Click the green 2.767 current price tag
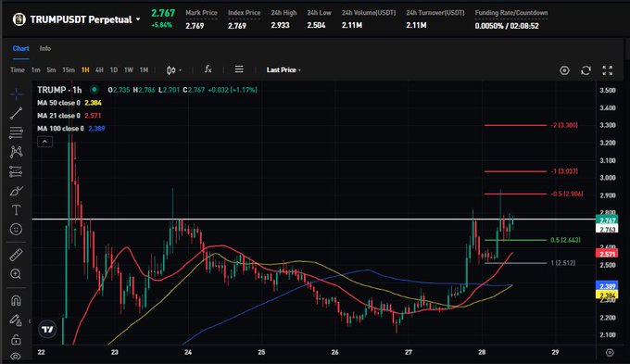This screenshot has height=364, width=630. (607, 220)
